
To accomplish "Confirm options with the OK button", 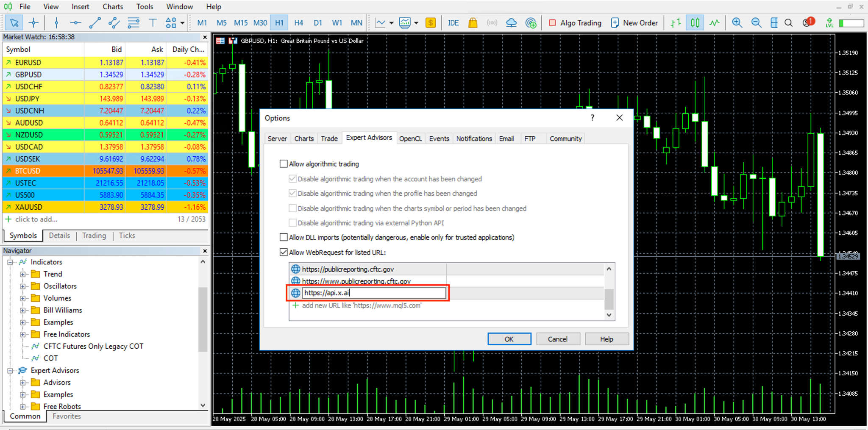I will point(509,339).
